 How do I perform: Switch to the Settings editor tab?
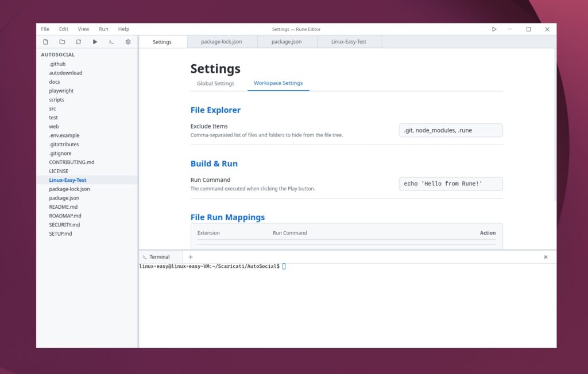click(x=163, y=42)
